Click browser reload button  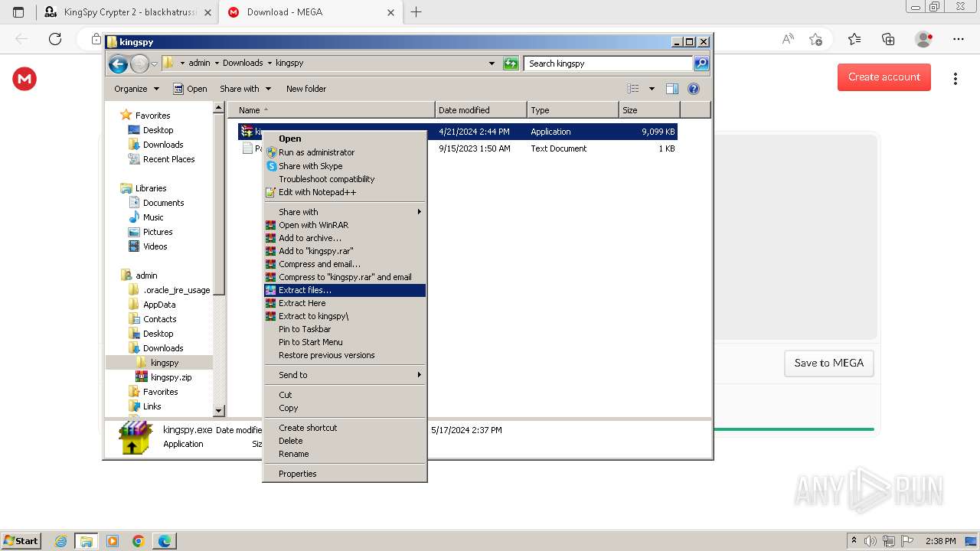point(55,39)
